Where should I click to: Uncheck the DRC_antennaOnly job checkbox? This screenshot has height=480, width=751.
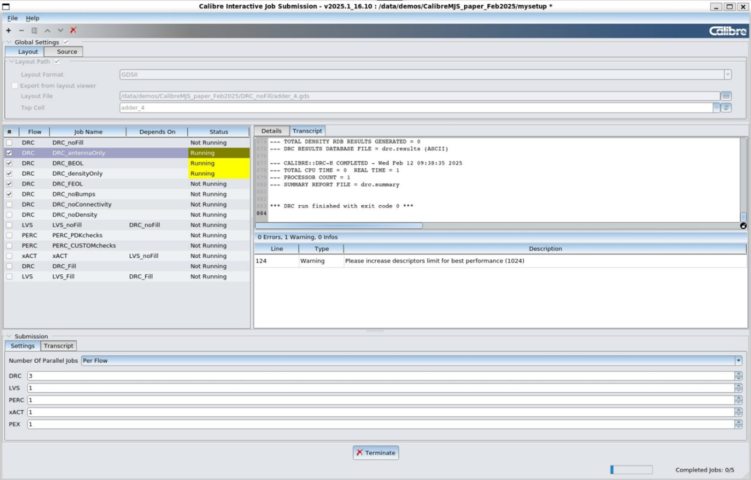point(9,153)
